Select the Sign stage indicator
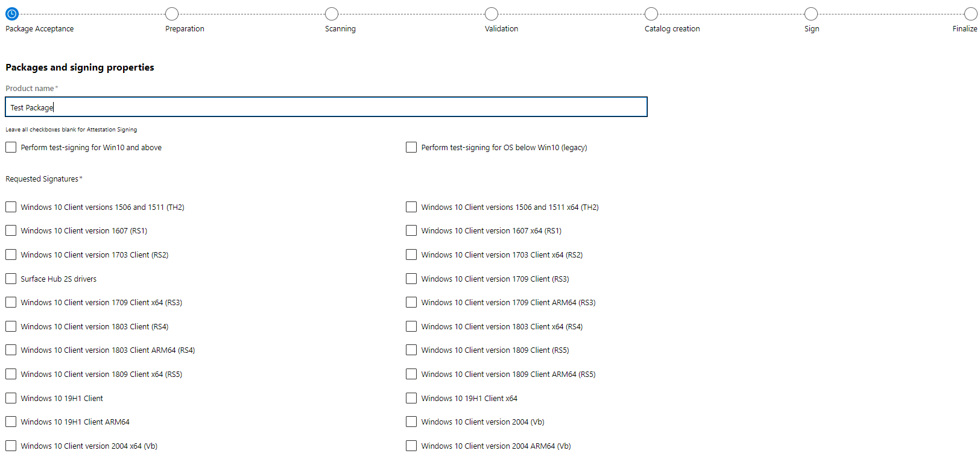The image size is (980, 468). tap(811, 13)
